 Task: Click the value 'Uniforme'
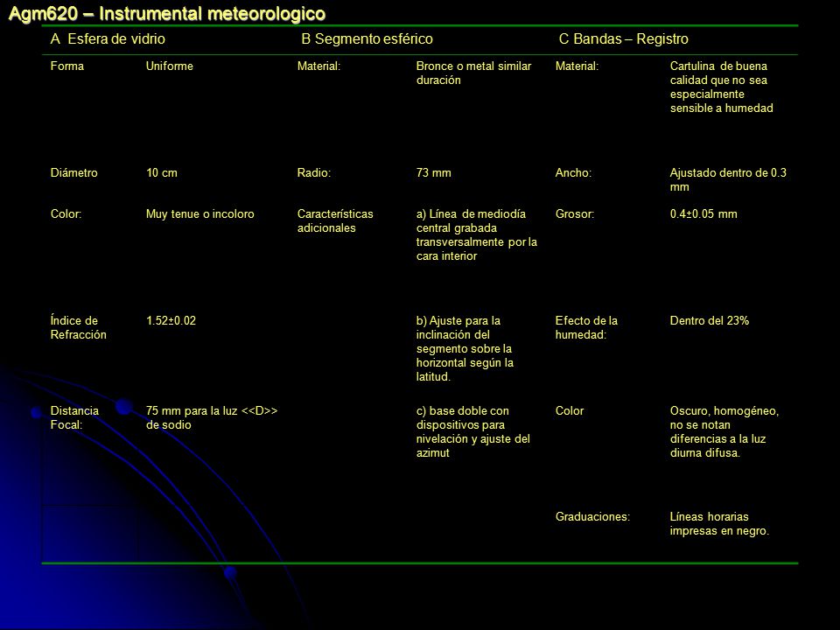click(169, 66)
